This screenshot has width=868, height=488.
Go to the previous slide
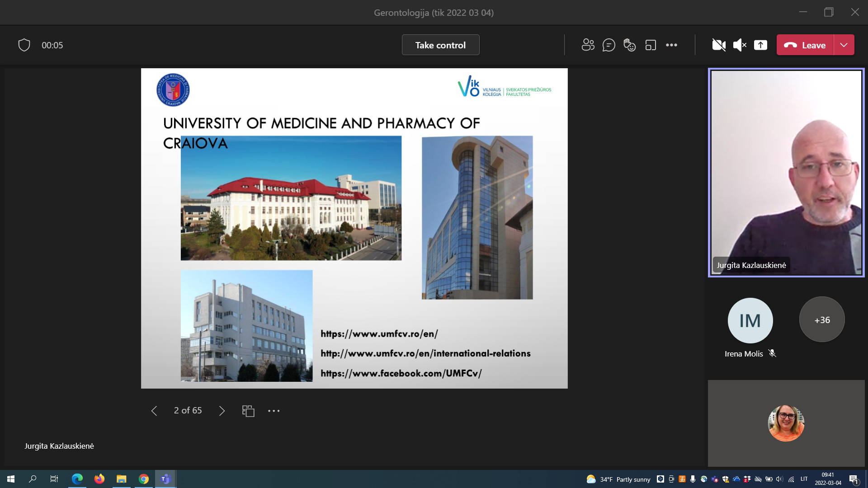coord(154,411)
